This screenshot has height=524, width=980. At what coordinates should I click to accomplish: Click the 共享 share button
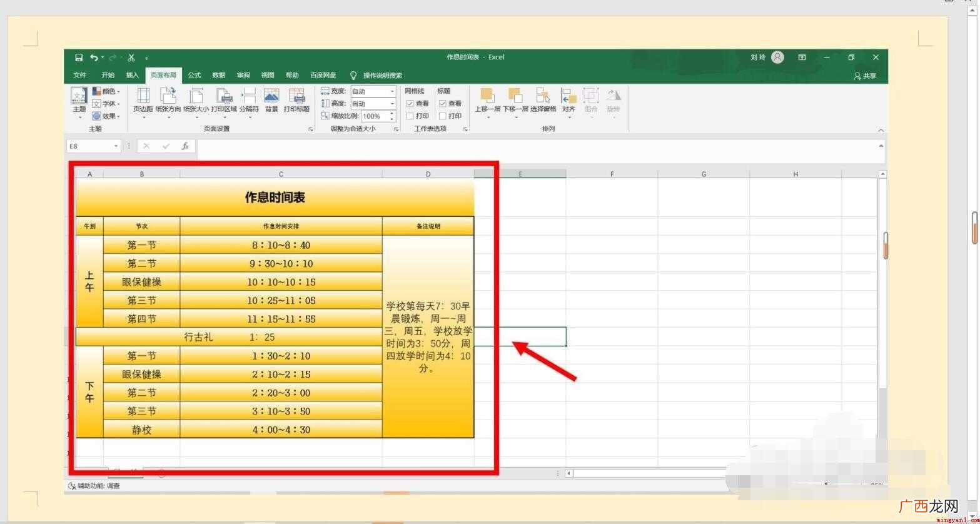point(866,76)
